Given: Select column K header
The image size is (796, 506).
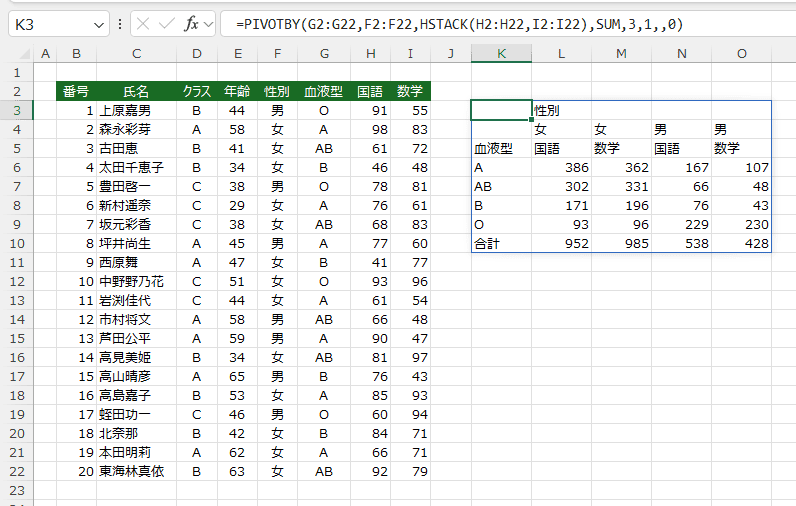Looking at the screenshot, I should point(501,53).
